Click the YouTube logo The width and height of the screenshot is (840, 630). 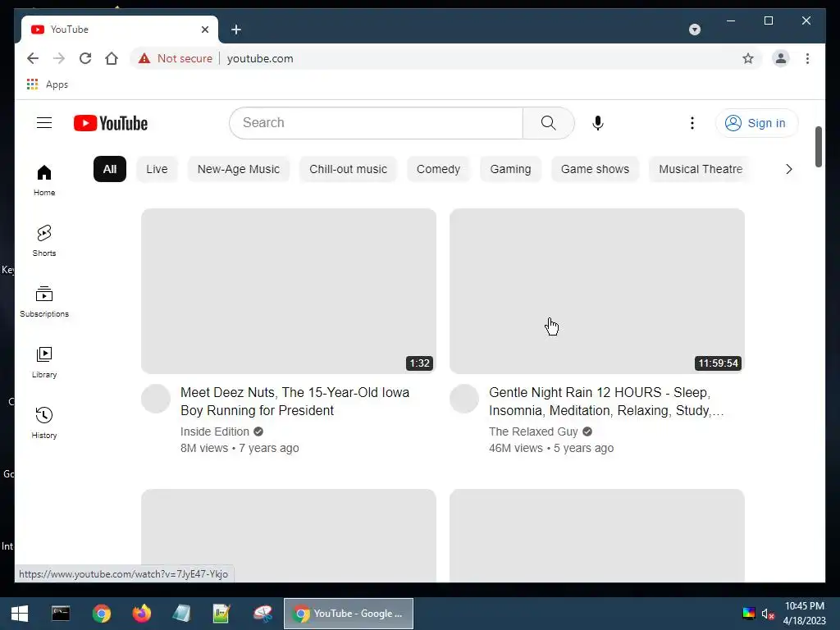coord(111,123)
